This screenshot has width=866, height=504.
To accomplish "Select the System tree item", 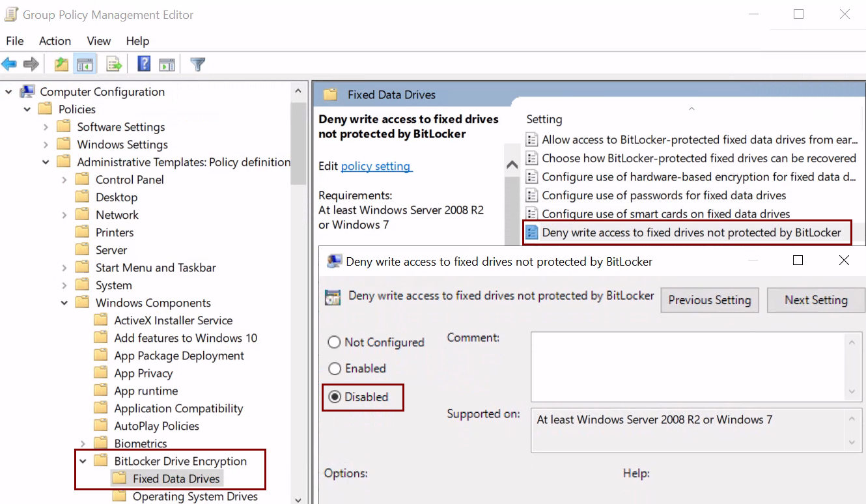I will coord(114,285).
